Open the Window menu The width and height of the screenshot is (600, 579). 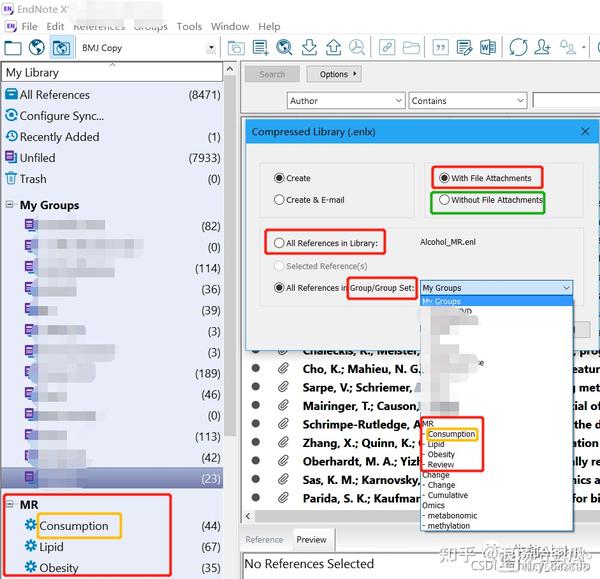tap(230, 26)
